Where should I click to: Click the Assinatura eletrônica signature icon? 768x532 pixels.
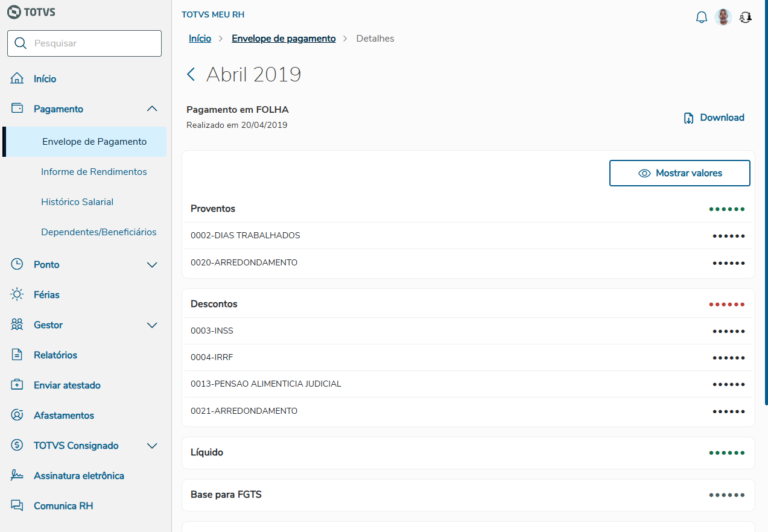pyautogui.click(x=17, y=475)
